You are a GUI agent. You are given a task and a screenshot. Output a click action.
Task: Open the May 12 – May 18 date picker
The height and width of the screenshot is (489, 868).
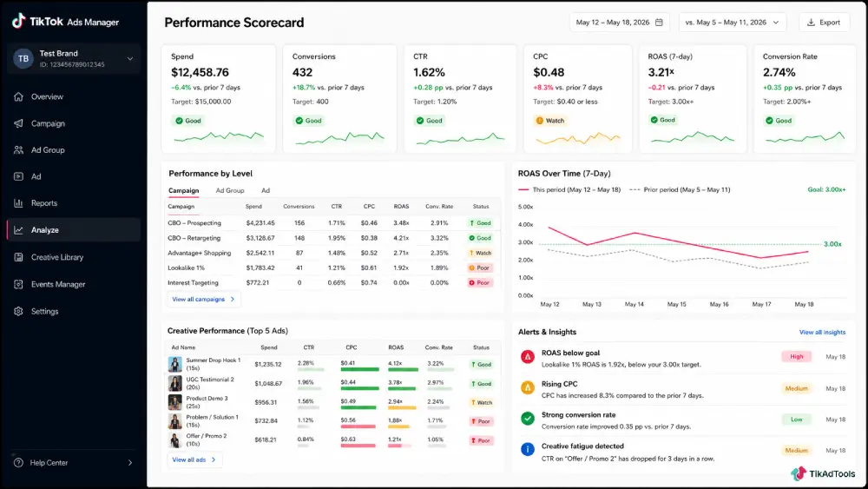tap(620, 23)
